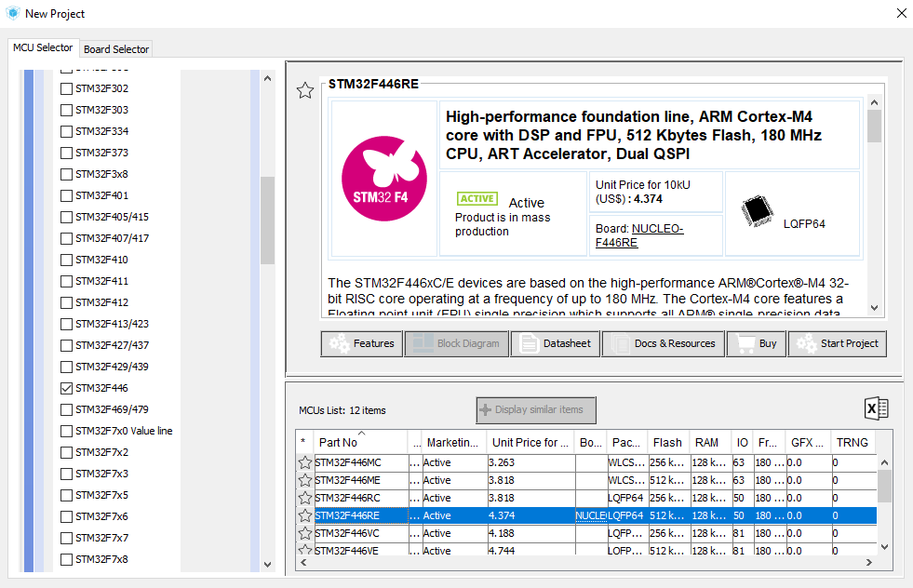Select the STM32F446MC row
This screenshot has width=913, height=588.
point(586,462)
